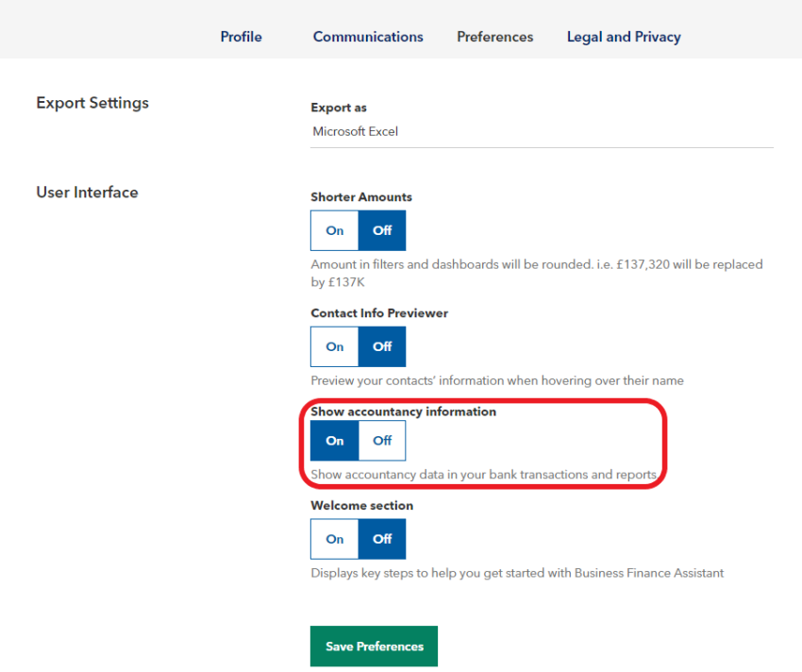The image size is (802, 672).
Task: Enable the Contact Info Previewer
Action: 335,346
